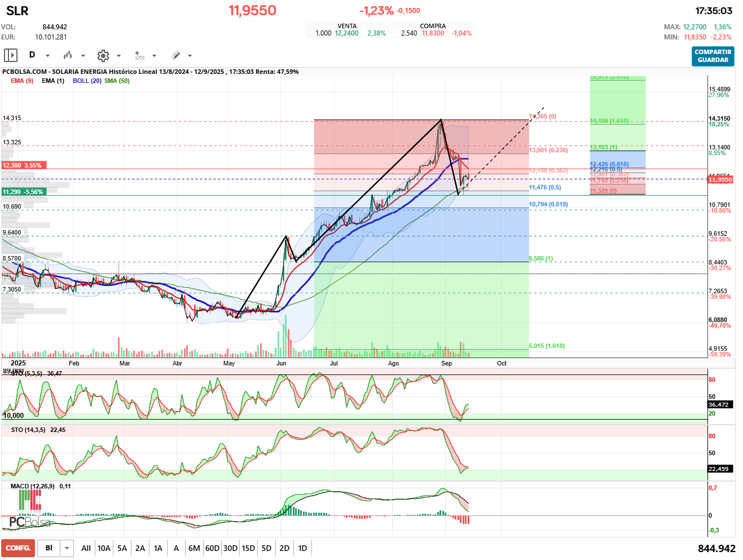Viewport: 743px width, 560px height.
Task: Select the 30D time range
Action: pos(230,548)
